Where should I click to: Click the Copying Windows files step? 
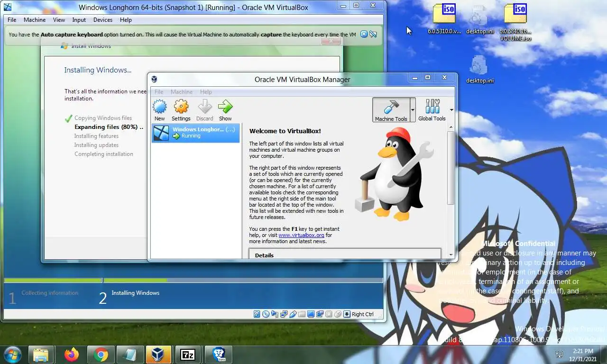coord(103,118)
